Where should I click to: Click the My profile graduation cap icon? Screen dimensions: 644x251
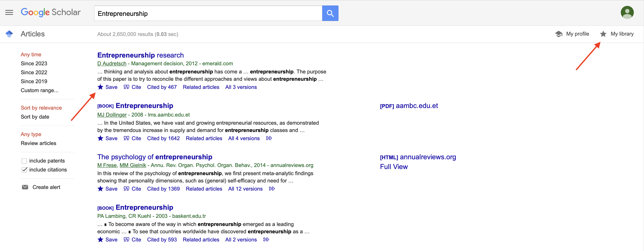tap(558, 34)
